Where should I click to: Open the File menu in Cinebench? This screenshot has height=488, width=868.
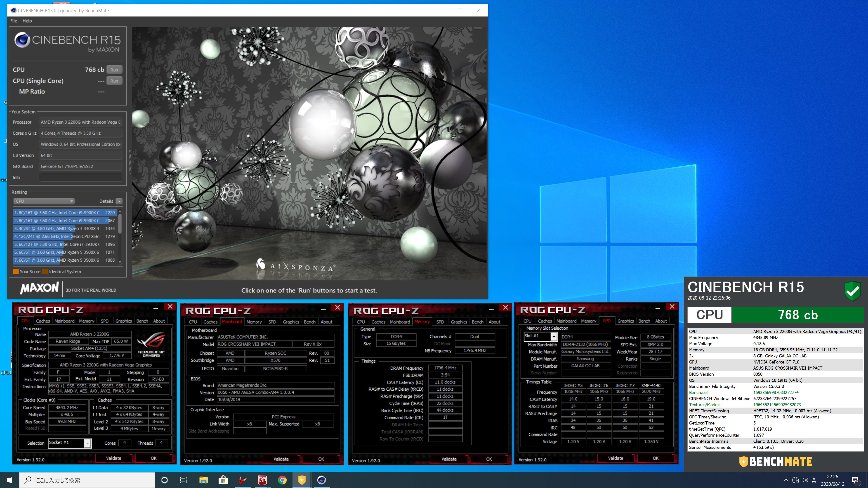click(x=14, y=21)
